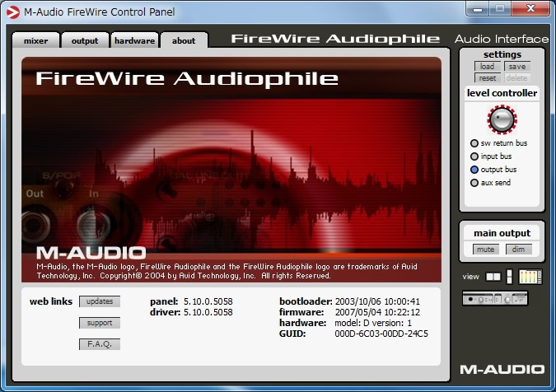
Task: Click the greyed delete settings button
Action: pos(517,77)
